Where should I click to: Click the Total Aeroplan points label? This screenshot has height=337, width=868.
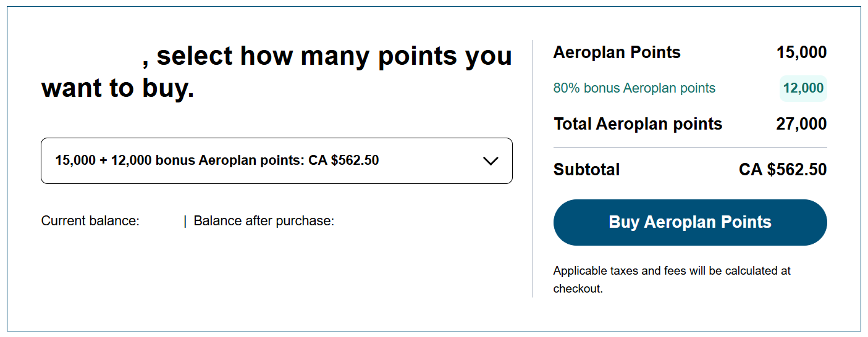click(638, 124)
